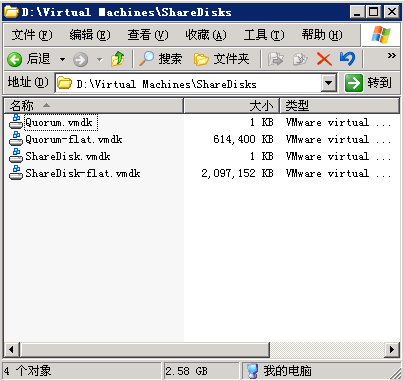
Task: Click the 614,400 KB size value
Action: click(x=243, y=139)
